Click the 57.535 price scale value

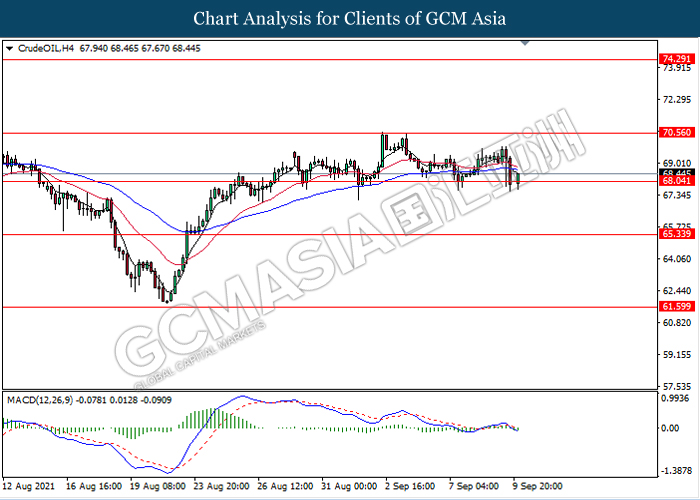click(x=676, y=385)
